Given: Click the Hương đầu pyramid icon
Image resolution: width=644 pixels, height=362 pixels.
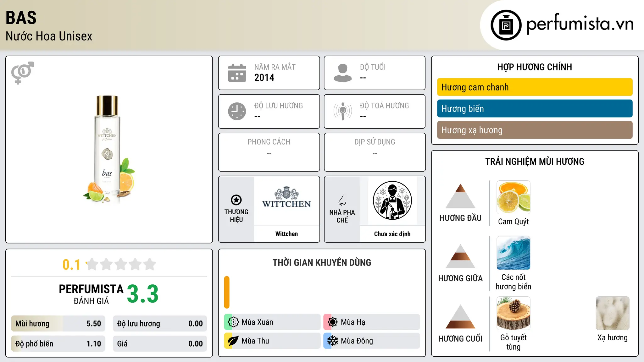Looking at the screenshot, I should (460, 196).
